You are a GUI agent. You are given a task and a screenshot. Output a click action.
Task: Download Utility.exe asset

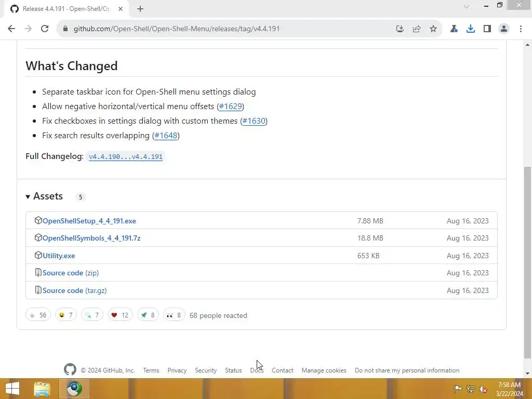pos(59,256)
